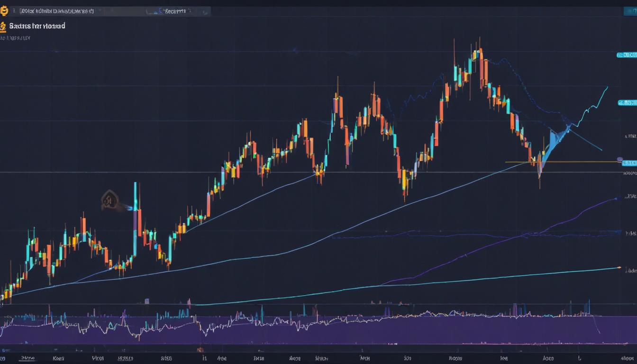
Task: Click the purple circle marker on the price axis
Action: click(x=619, y=159)
